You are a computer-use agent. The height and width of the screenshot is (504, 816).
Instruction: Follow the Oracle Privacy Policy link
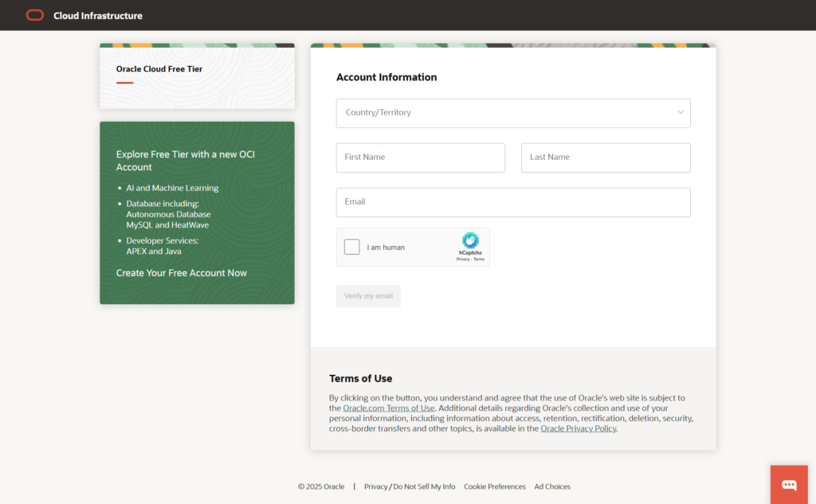click(x=579, y=428)
